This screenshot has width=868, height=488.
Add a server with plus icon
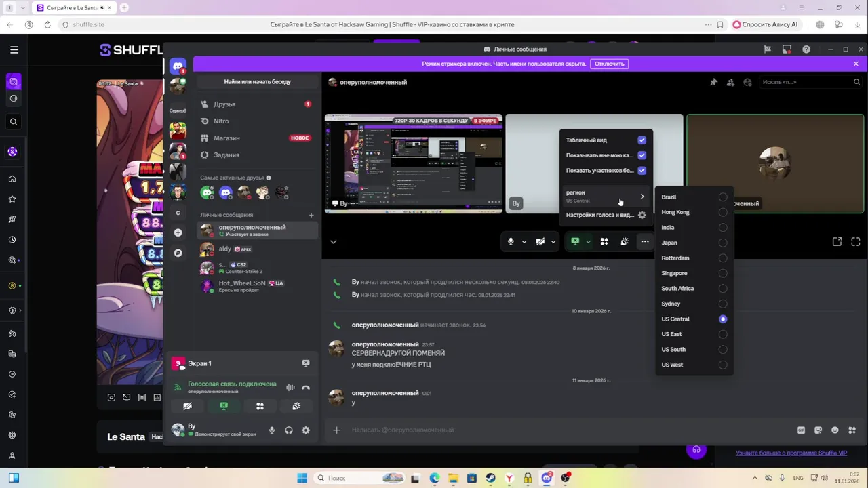tap(178, 232)
